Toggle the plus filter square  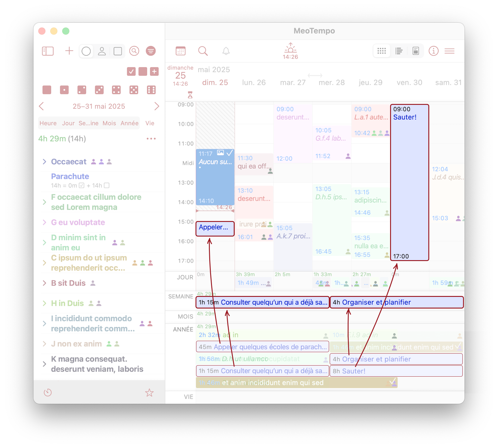(x=154, y=72)
